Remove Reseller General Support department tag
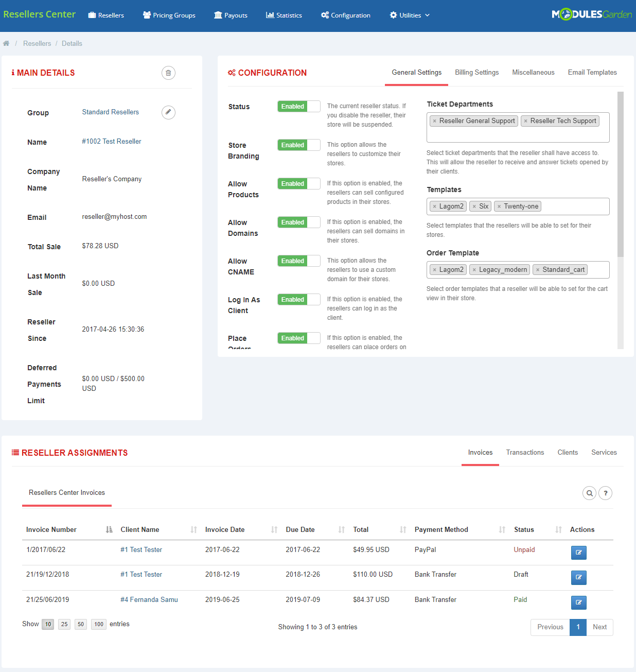The image size is (636, 672). (435, 121)
